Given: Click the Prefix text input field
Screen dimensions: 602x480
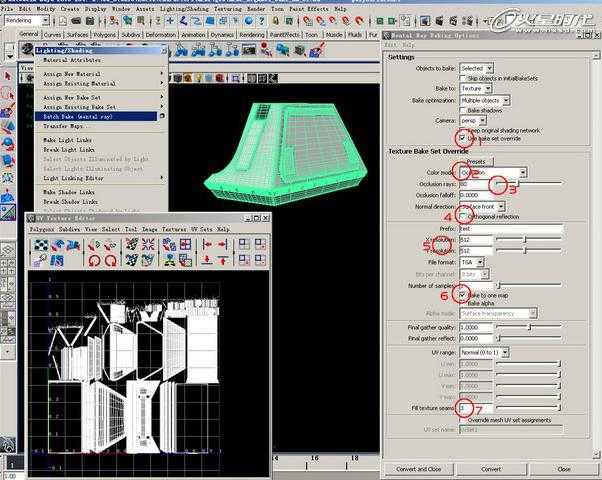Looking at the screenshot, I should coord(511,228).
